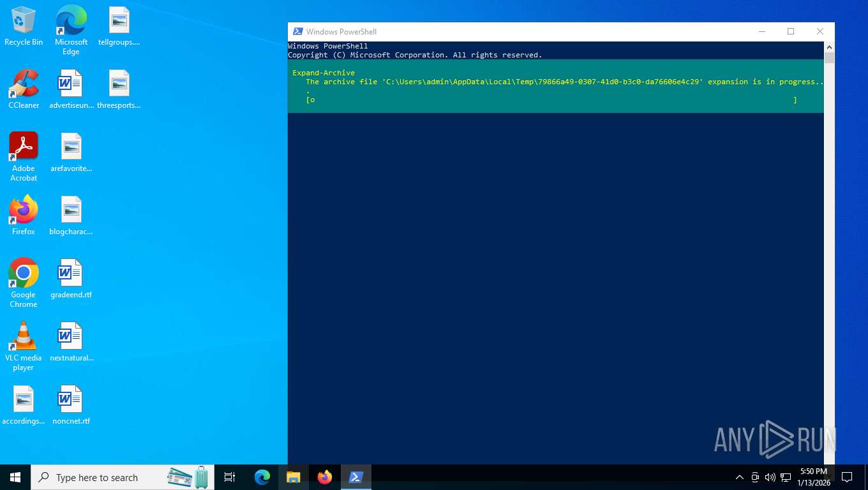Open the volume control in system tray
The width and height of the screenshot is (868, 490).
coord(770,477)
